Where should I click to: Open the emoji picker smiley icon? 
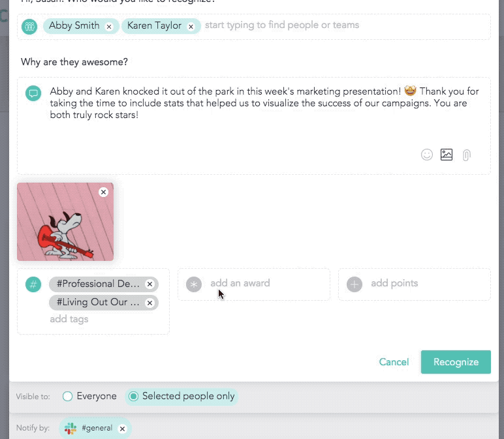pos(426,155)
